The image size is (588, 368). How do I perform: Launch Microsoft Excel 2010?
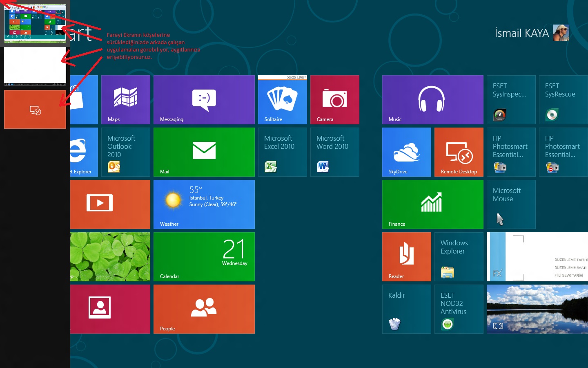tap(283, 152)
